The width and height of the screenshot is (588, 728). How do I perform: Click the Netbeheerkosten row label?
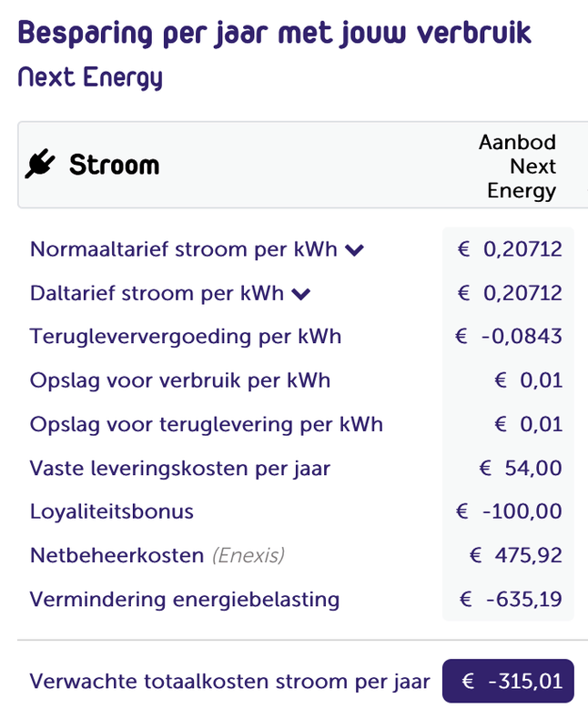(x=117, y=555)
